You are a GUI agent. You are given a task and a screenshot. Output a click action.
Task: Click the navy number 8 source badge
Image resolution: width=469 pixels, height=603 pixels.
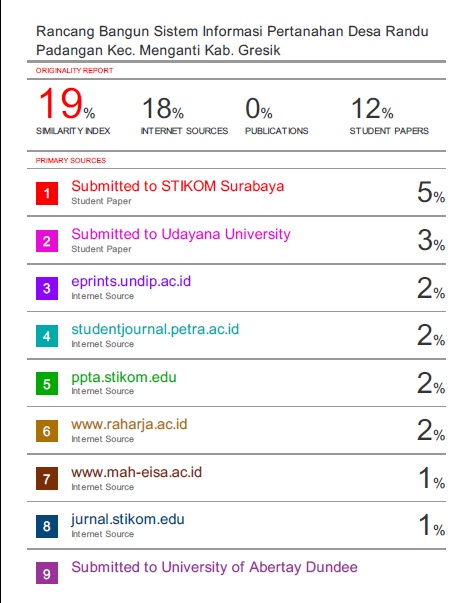pos(47,526)
